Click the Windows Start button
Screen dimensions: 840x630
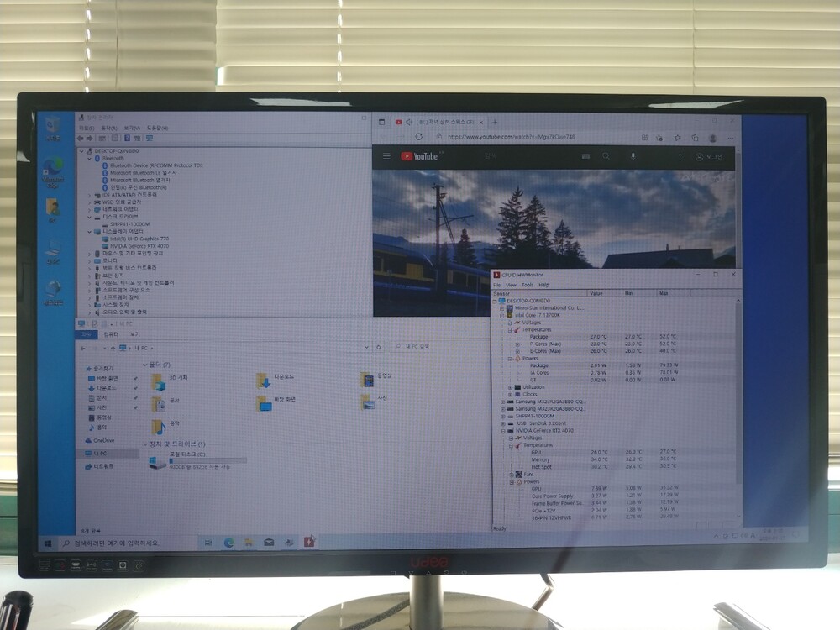48,543
